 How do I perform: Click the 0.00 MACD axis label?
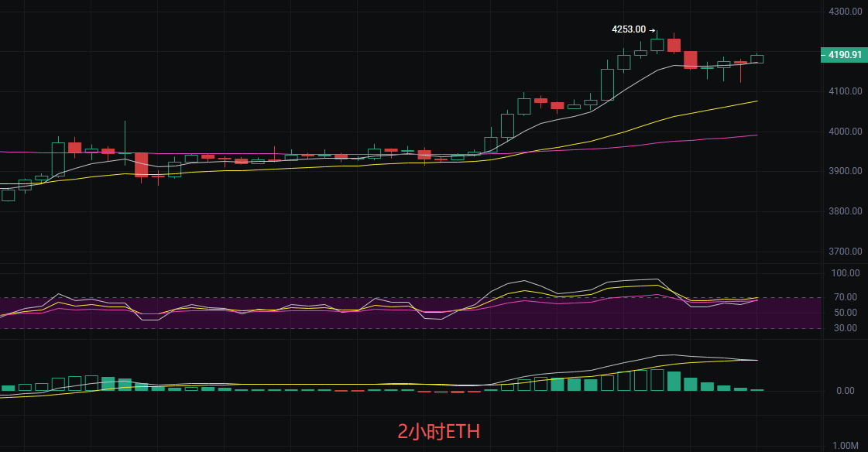pos(845,391)
